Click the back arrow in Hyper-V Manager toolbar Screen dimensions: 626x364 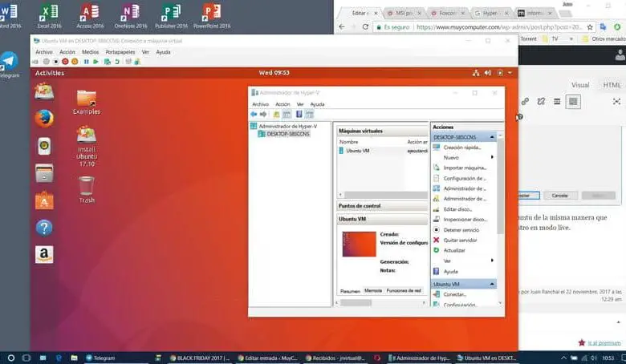pos(254,115)
